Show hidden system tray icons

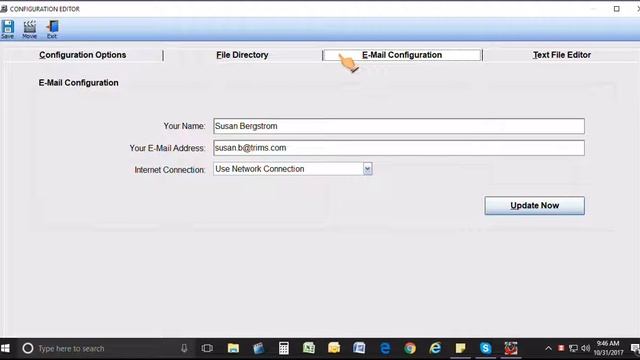[549, 349]
